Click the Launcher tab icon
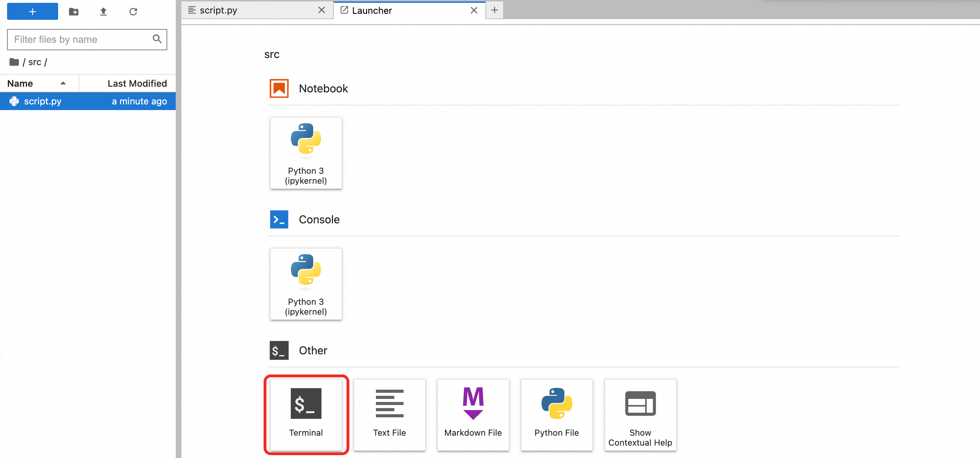The width and height of the screenshot is (980, 458). click(x=344, y=10)
